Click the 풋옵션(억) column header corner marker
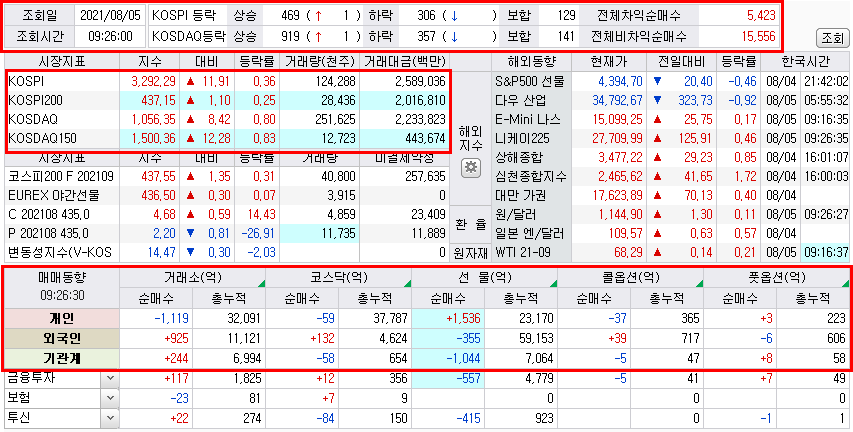The width and height of the screenshot is (853, 432). pyautogui.click(x=845, y=282)
